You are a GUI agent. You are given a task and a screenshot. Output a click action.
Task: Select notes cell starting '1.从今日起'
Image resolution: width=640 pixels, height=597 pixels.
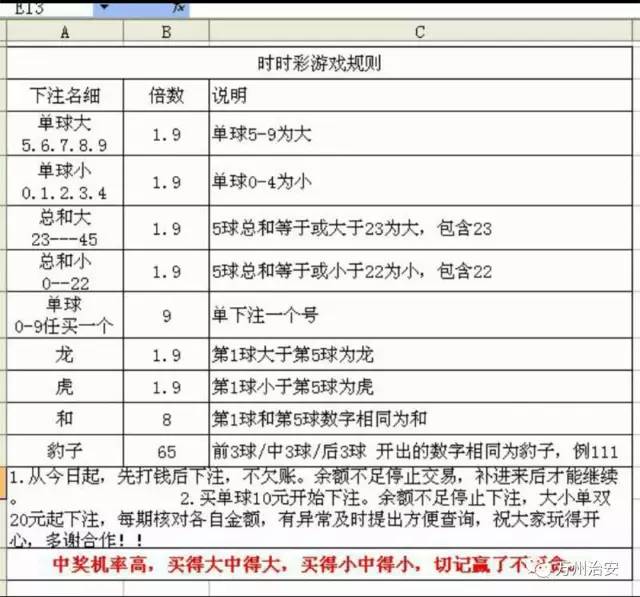tap(319, 508)
